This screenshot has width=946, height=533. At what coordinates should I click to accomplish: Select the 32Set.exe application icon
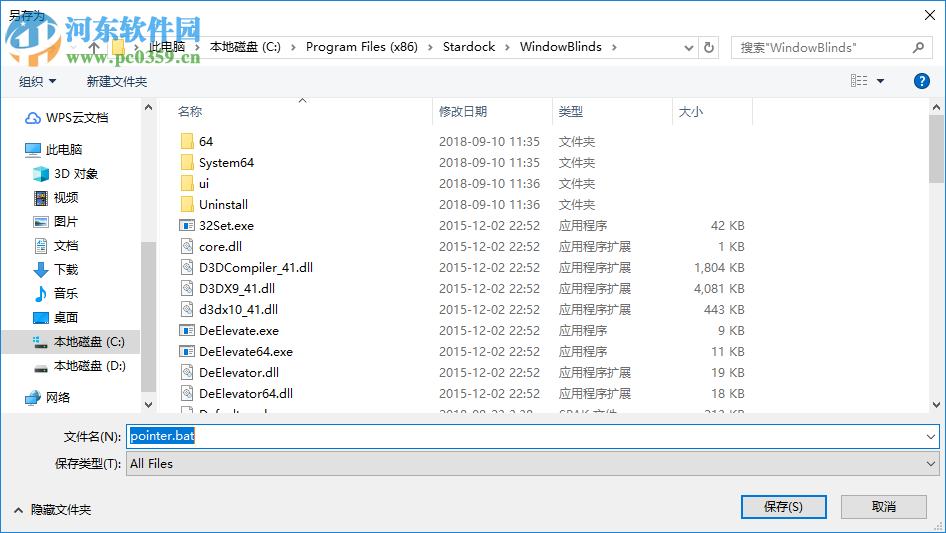187,226
